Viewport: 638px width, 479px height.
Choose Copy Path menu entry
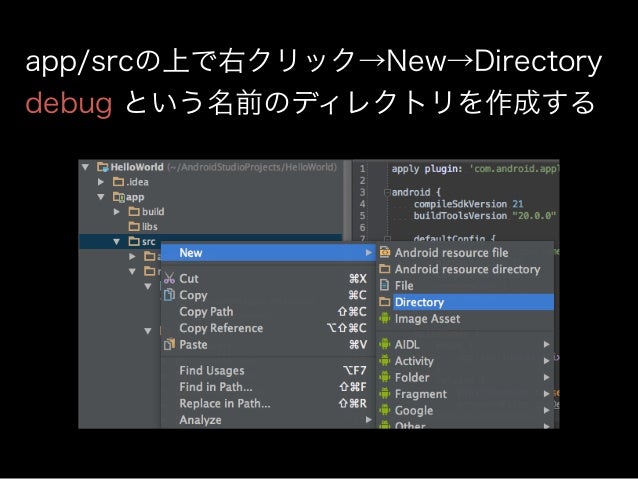click(269, 312)
